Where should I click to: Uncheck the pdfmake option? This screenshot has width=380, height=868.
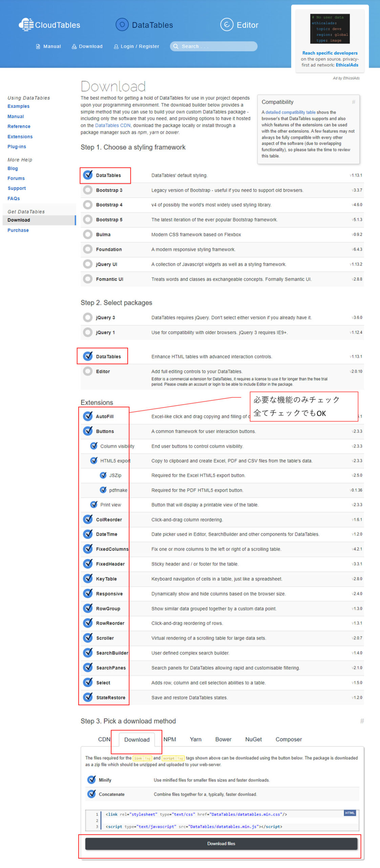tap(103, 490)
